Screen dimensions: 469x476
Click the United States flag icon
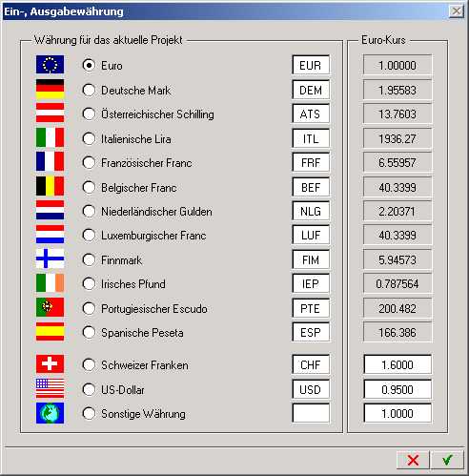50,388
